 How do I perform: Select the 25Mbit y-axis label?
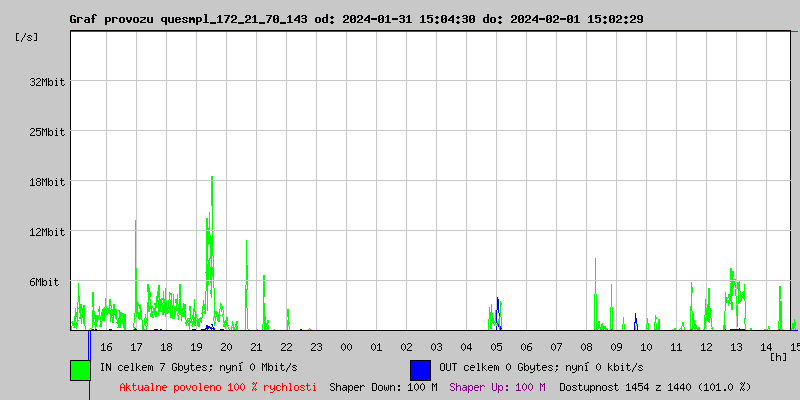pyautogui.click(x=47, y=132)
